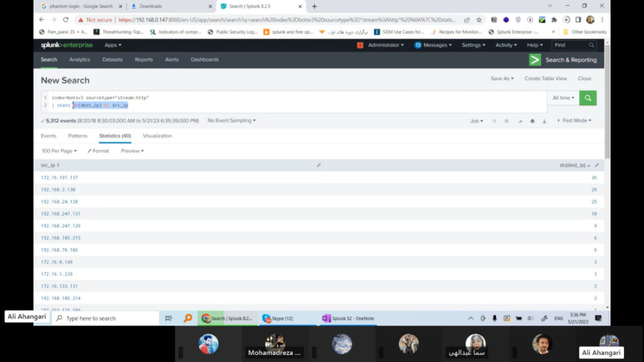This screenshot has width=644, height=362.
Task: Click the Create Table View button
Action: point(545,79)
